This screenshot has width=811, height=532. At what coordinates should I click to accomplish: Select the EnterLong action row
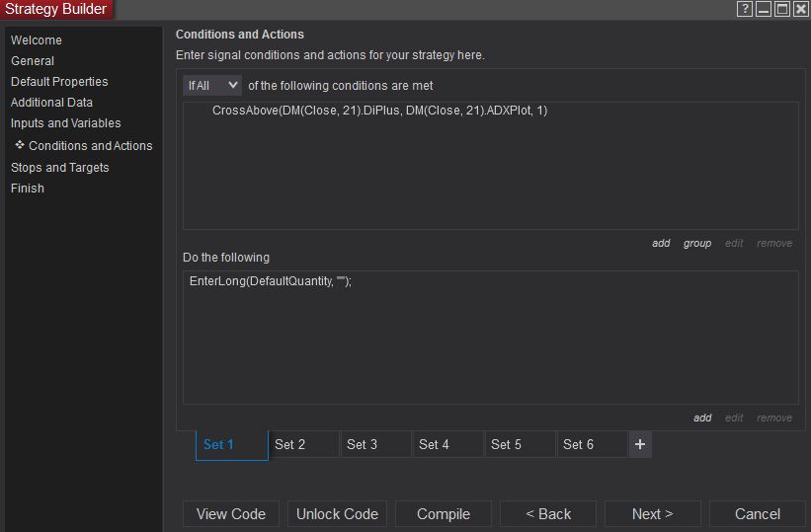pyautogui.click(x=271, y=281)
